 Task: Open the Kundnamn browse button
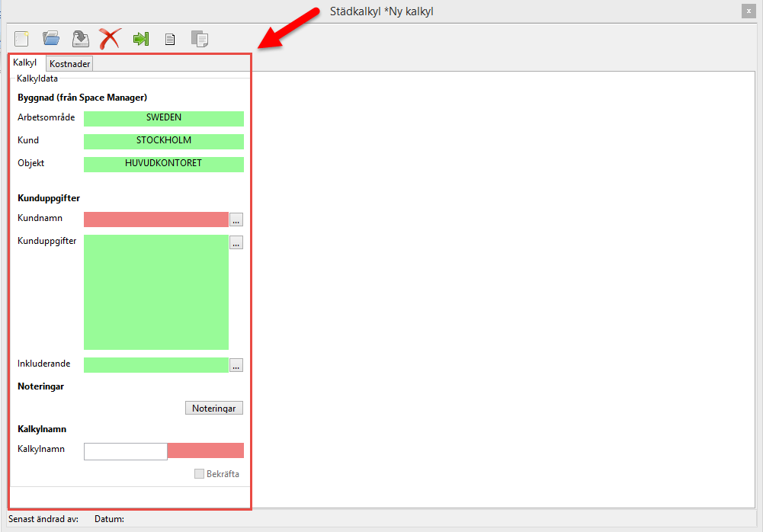coord(236,220)
